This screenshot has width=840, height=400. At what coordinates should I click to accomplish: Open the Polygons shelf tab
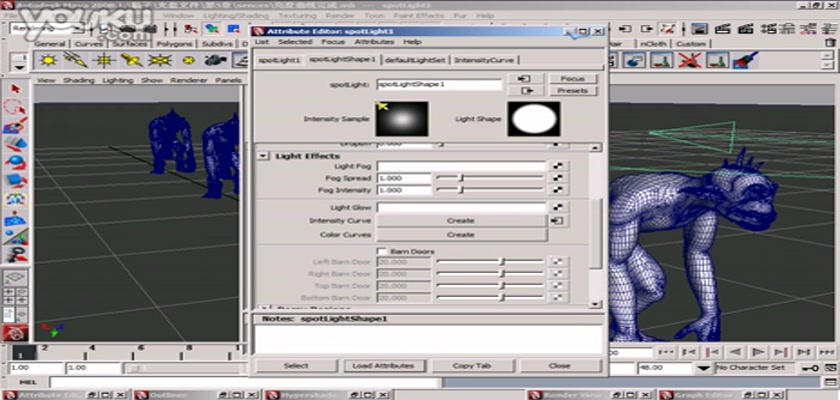(x=175, y=44)
